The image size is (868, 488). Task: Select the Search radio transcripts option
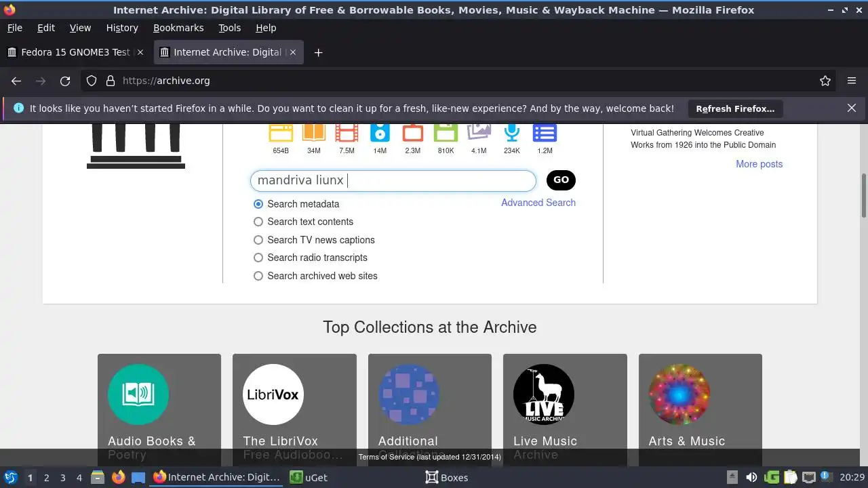point(258,258)
